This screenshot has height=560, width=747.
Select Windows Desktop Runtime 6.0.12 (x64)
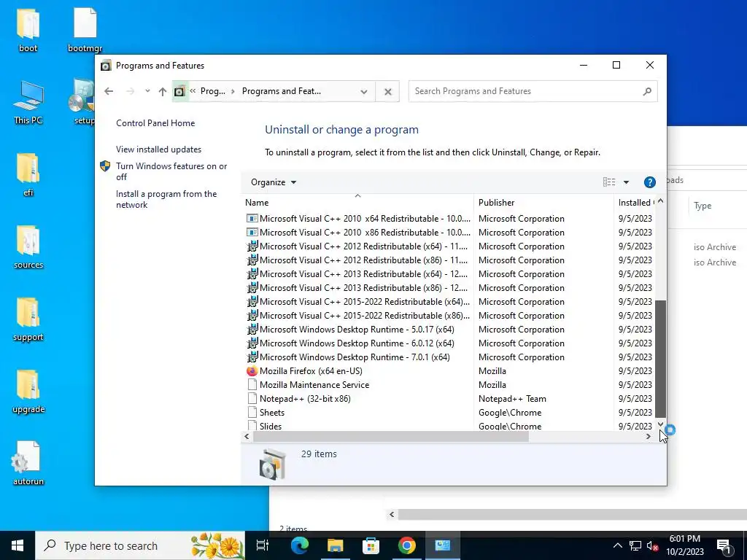click(x=350, y=343)
